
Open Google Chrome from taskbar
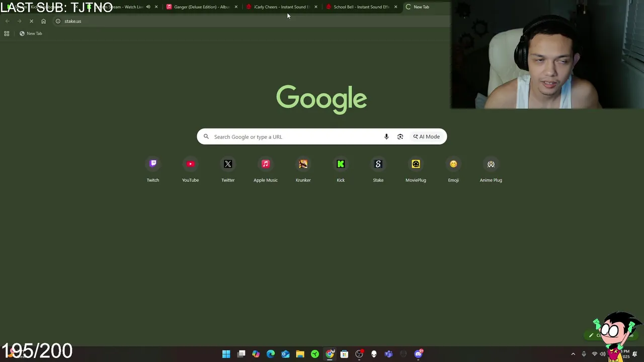(x=330, y=354)
